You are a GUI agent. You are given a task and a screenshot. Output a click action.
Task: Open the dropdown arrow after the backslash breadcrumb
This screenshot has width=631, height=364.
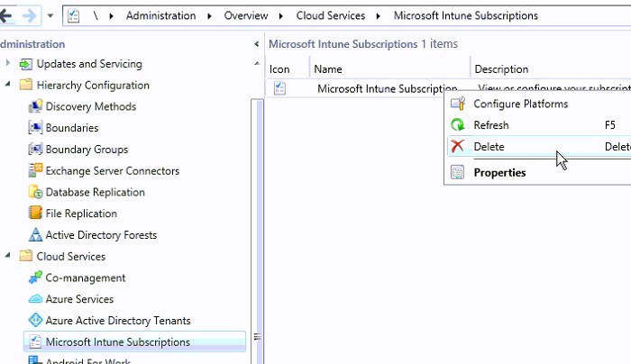pos(112,16)
